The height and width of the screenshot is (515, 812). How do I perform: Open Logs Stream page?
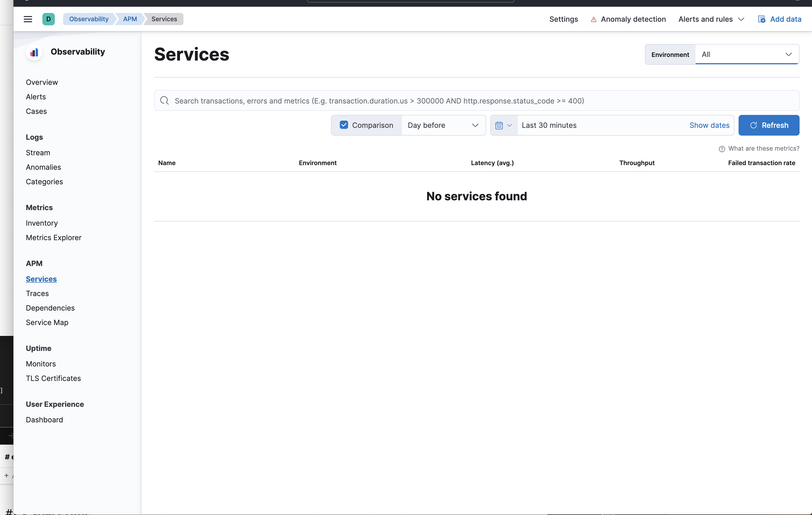[x=38, y=153]
